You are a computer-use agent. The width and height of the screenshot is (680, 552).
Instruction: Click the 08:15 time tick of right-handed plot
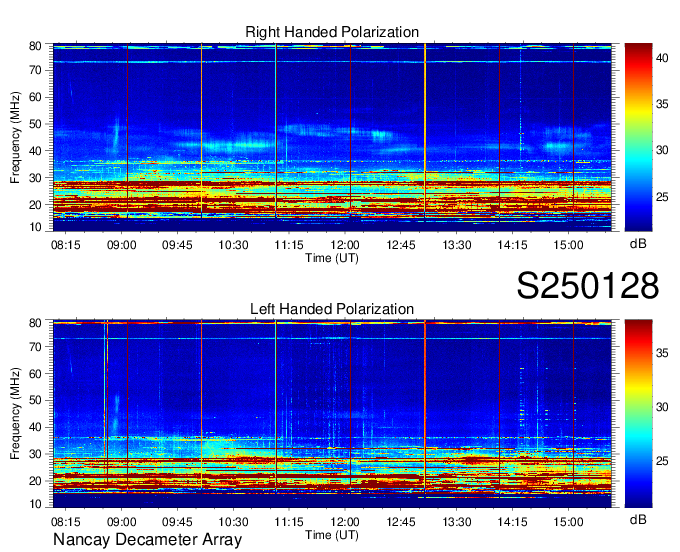point(65,245)
